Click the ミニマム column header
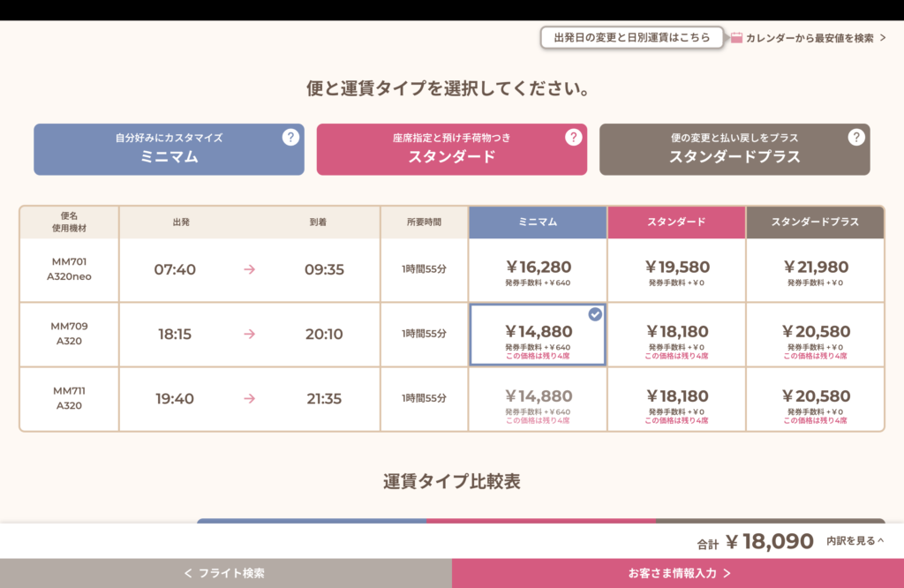Image resolution: width=904 pixels, height=588 pixels. pos(538,222)
